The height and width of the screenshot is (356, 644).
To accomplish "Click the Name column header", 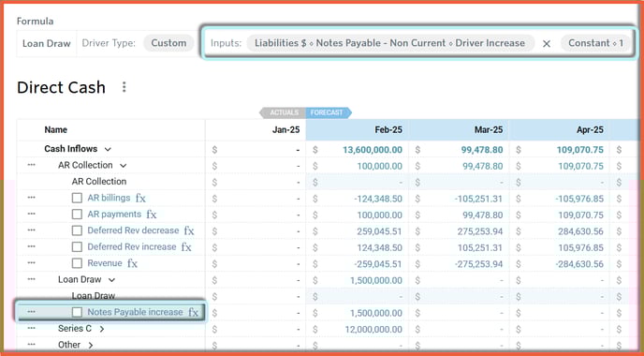I will pos(56,130).
